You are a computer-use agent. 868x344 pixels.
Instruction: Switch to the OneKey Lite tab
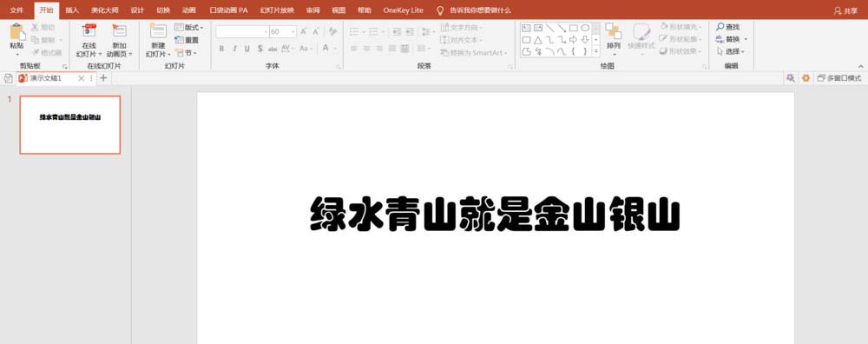pyautogui.click(x=403, y=10)
